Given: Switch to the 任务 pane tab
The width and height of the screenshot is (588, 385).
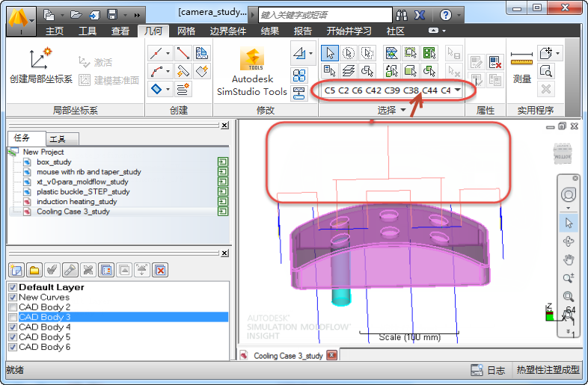Looking at the screenshot, I should (27, 138).
